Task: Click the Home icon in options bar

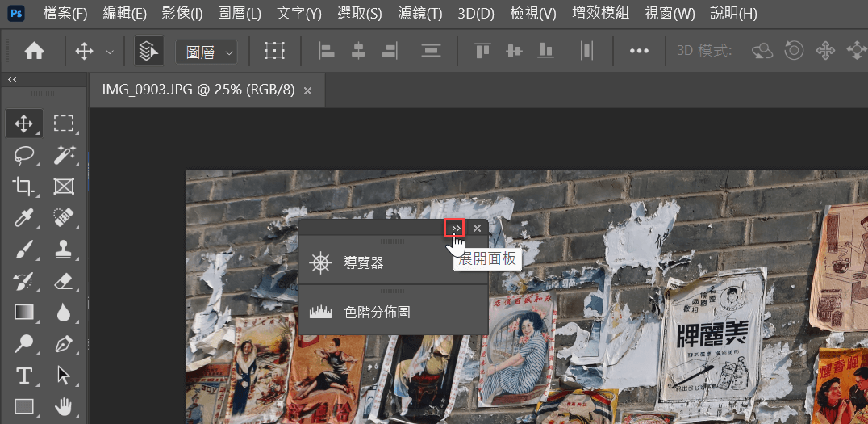Action: tap(35, 52)
